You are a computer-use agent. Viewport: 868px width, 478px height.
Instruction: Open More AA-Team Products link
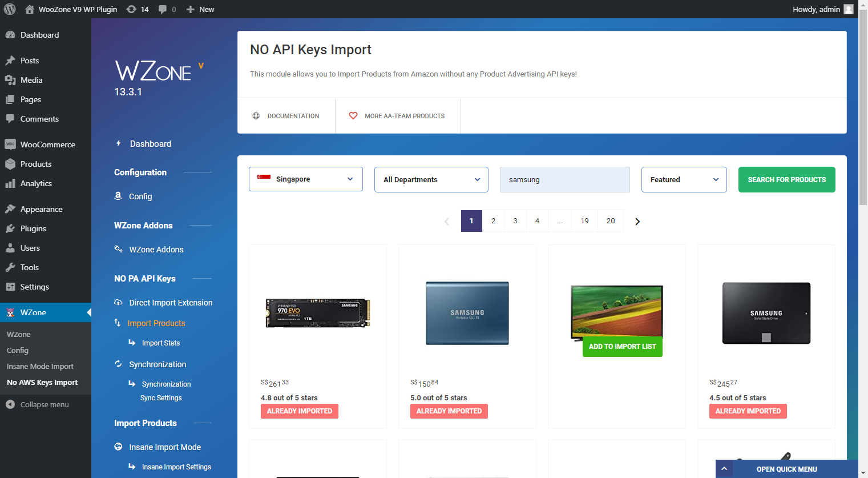(398, 116)
